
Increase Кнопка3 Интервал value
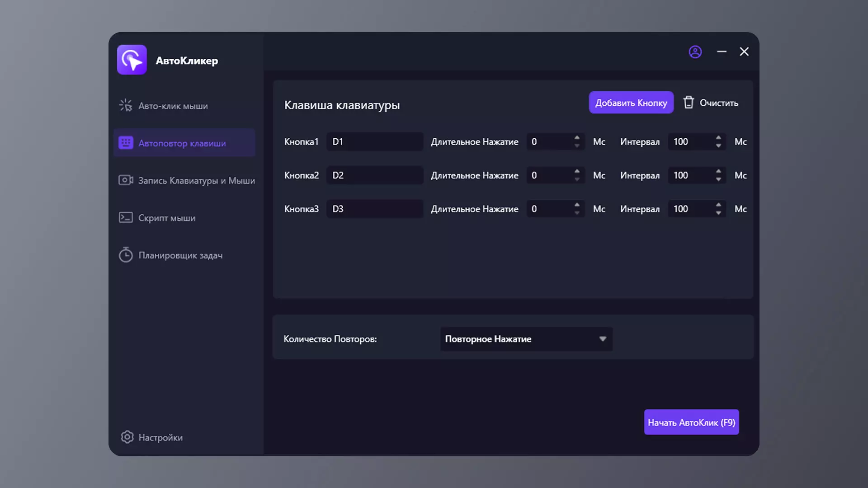(718, 205)
